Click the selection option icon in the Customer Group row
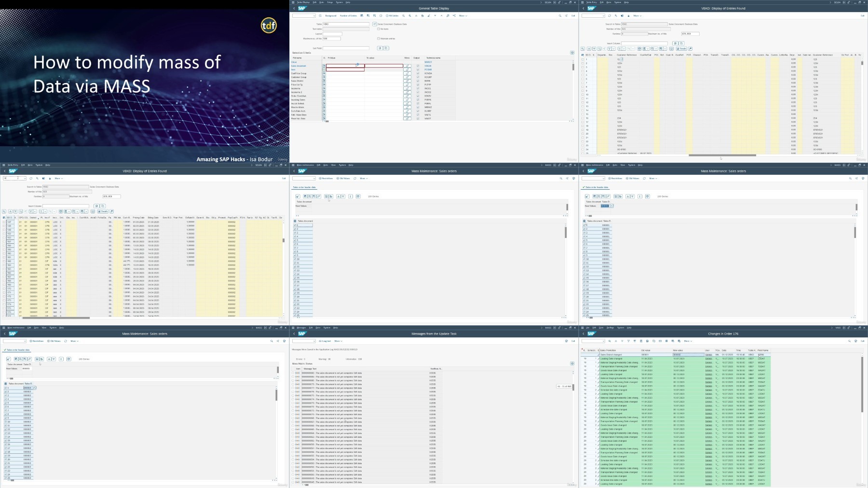The height and width of the screenshot is (488, 868). (324, 77)
